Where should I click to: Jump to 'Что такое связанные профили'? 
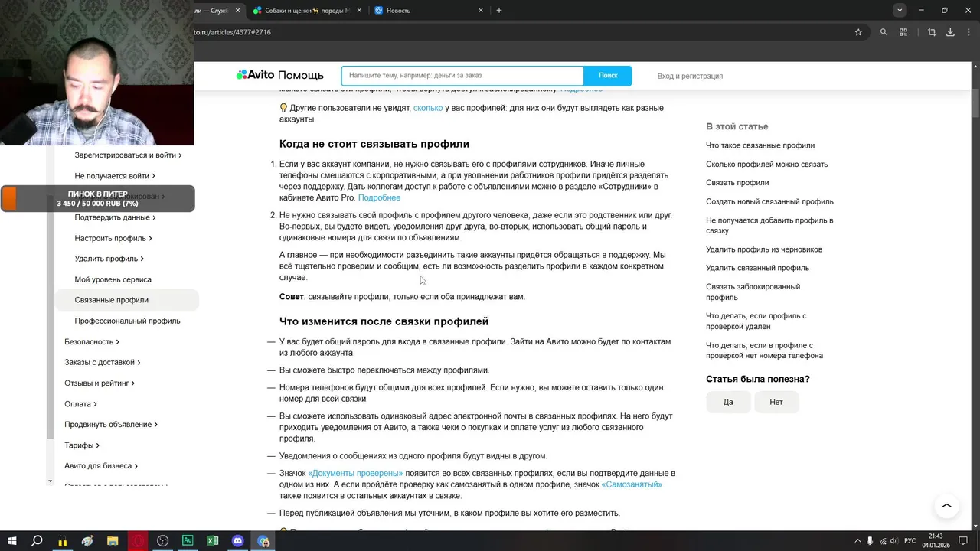pyautogui.click(x=760, y=145)
